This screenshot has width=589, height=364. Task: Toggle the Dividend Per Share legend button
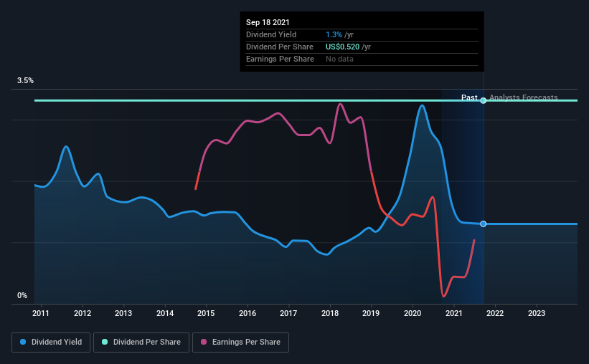click(x=141, y=343)
